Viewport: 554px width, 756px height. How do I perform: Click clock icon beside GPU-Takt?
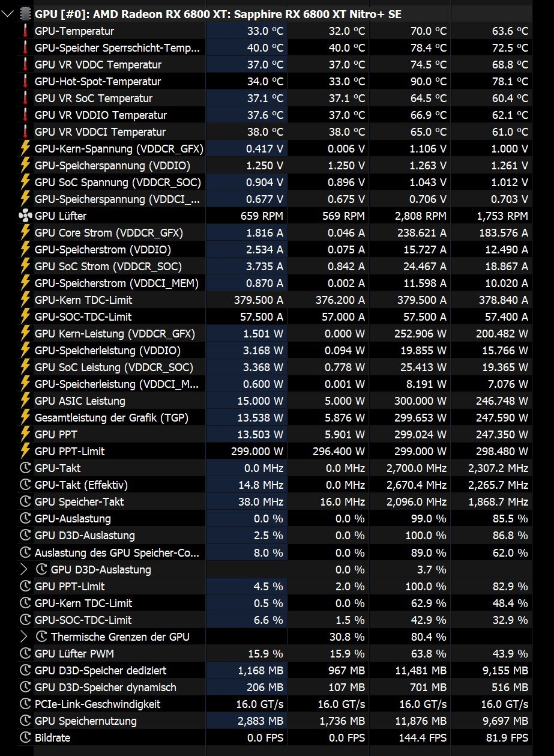[x=25, y=468]
